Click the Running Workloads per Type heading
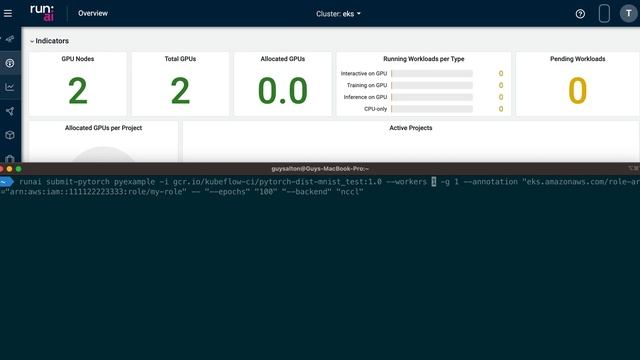Viewport: 640px width, 360px height. [x=424, y=59]
